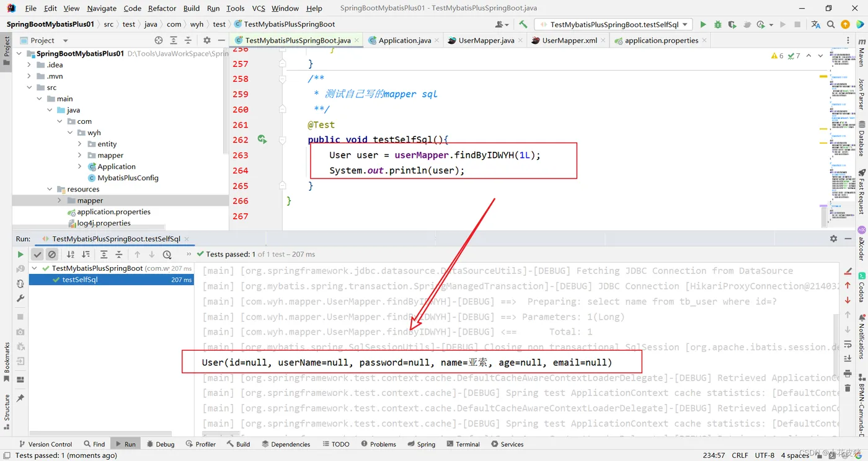Switch to UserMapper.xml tab
The image size is (868, 461).
click(x=570, y=40)
